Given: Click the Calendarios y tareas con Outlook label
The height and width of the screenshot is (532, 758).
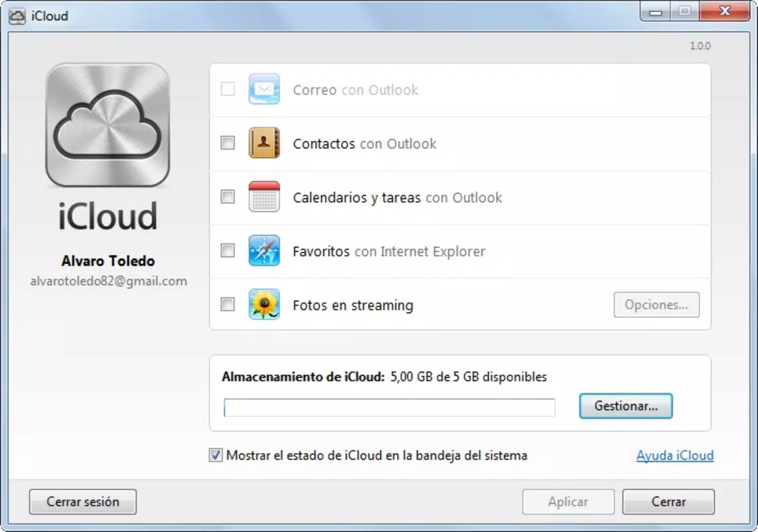Looking at the screenshot, I should [x=398, y=198].
